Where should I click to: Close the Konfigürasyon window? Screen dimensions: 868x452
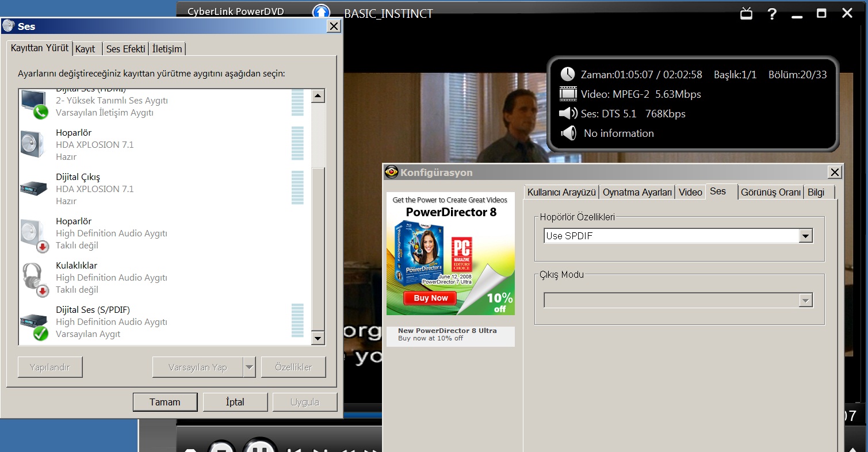pyautogui.click(x=834, y=172)
